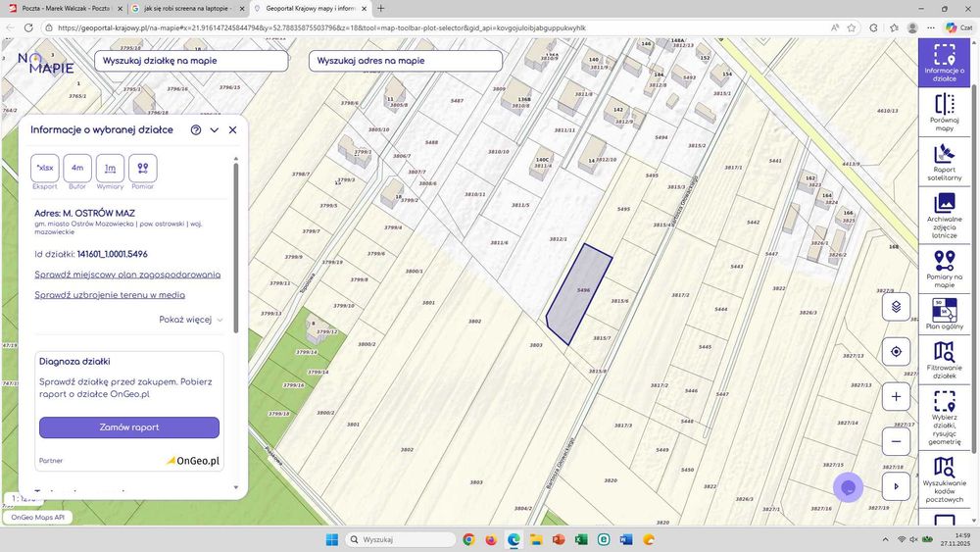This screenshot has height=552, width=980.
Task: Zoom in the map with plus
Action: 896,396
